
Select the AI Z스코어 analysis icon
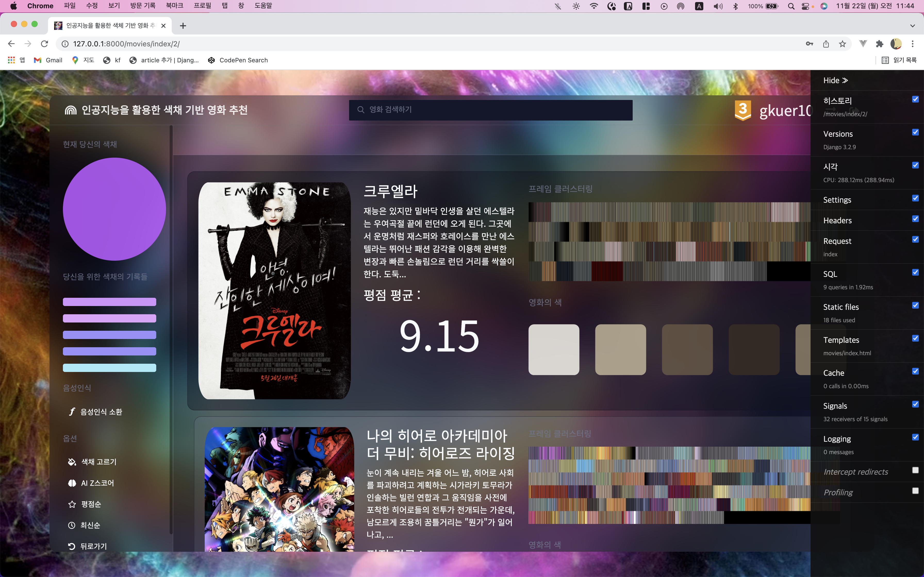point(72,483)
